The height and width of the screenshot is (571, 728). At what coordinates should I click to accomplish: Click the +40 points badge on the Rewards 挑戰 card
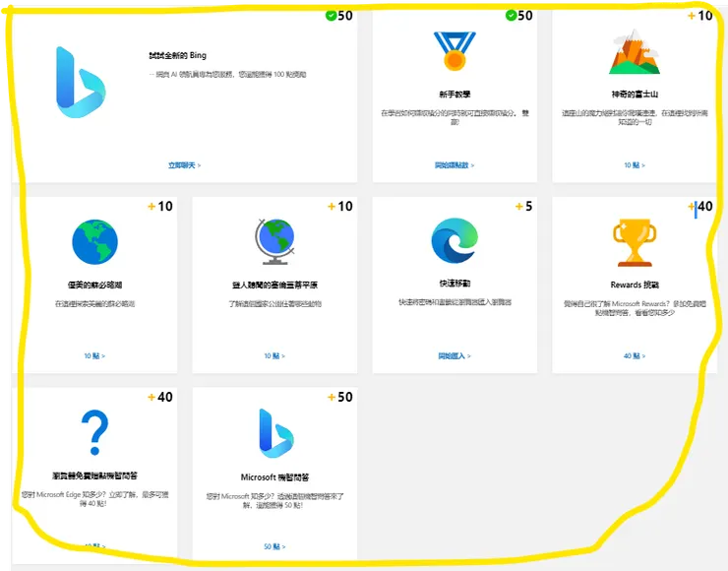tap(700, 207)
